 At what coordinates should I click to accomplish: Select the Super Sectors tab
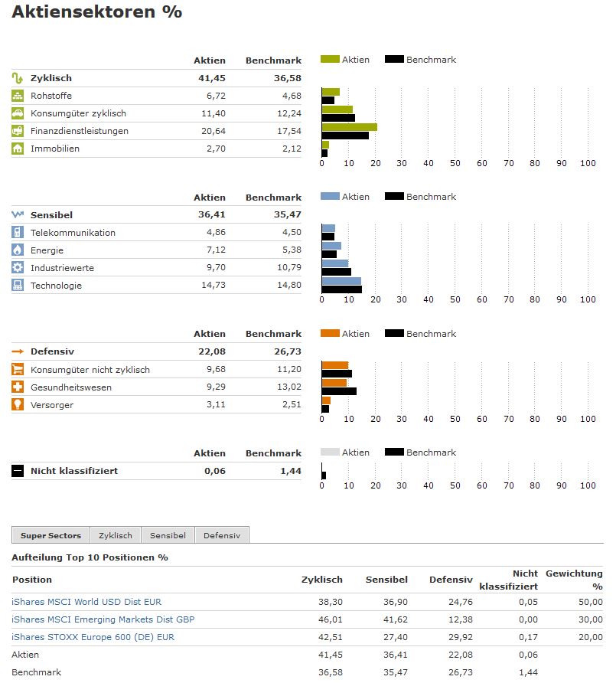coord(51,535)
